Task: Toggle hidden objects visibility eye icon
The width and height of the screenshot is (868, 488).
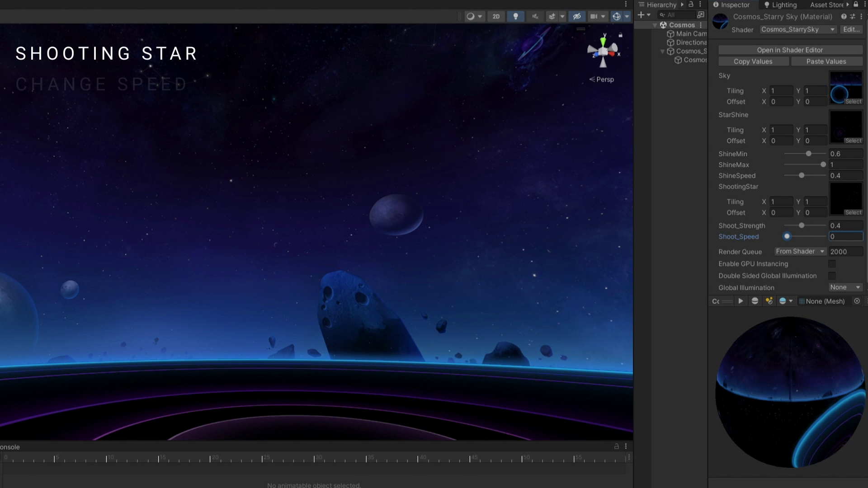Action: 577,16
